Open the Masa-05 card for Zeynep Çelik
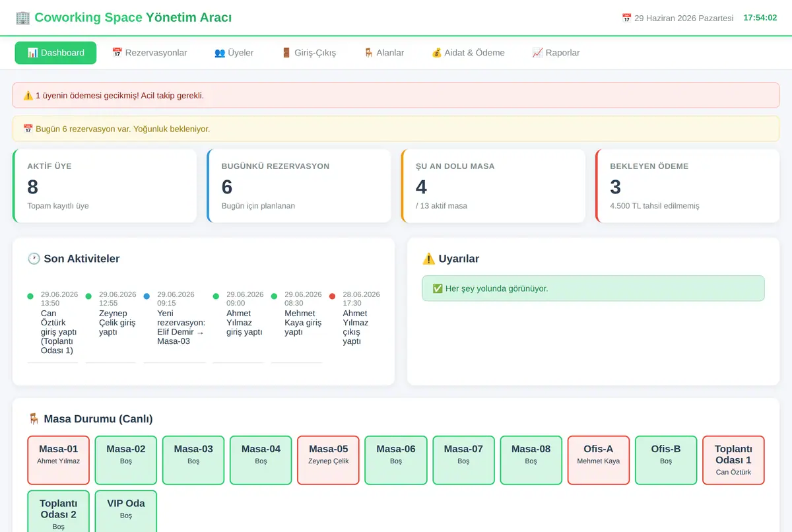 [328, 460]
